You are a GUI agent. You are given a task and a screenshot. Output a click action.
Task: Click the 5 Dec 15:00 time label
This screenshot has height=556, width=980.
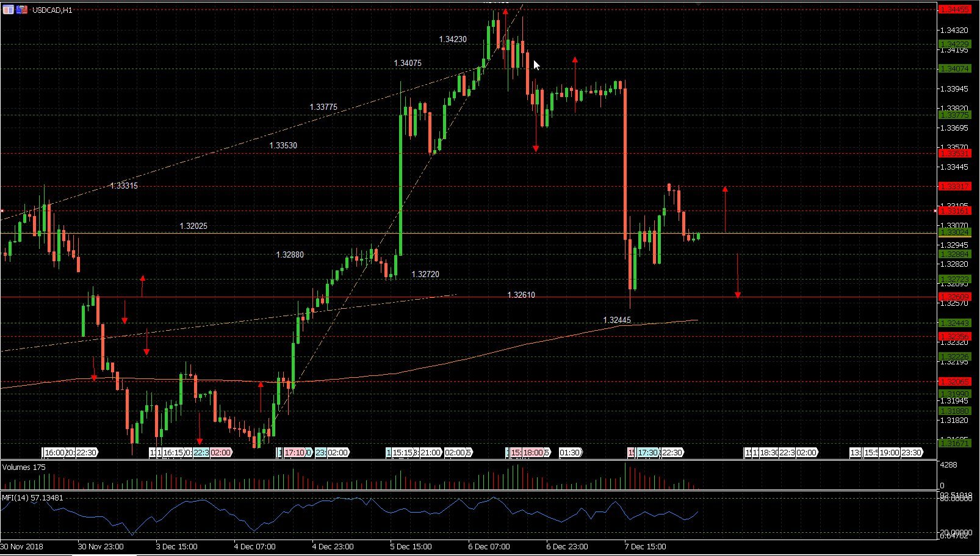tap(413, 546)
